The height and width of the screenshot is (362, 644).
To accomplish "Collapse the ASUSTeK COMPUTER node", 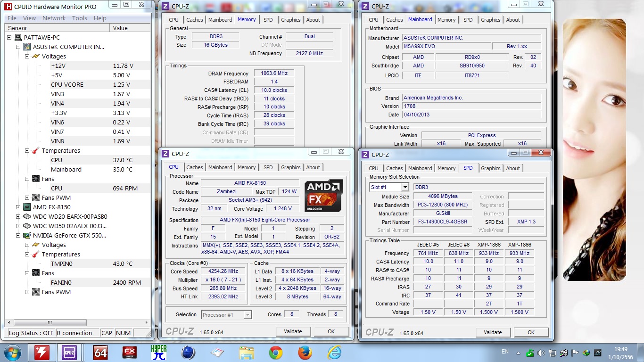I will pyautogui.click(x=19, y=47).
